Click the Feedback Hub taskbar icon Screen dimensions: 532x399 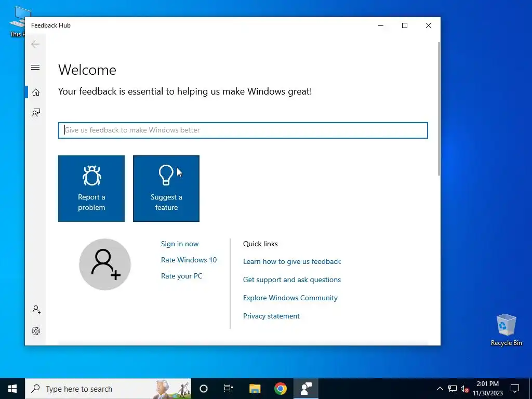[306, 389]
